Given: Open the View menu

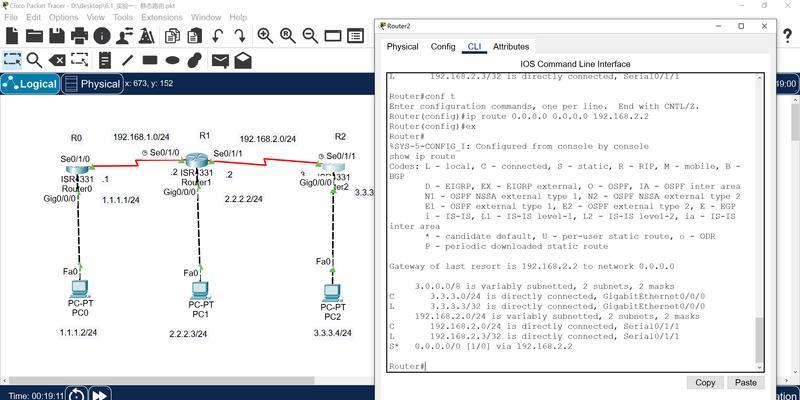Looking at the screenshot, I should (x=95, y=17).
